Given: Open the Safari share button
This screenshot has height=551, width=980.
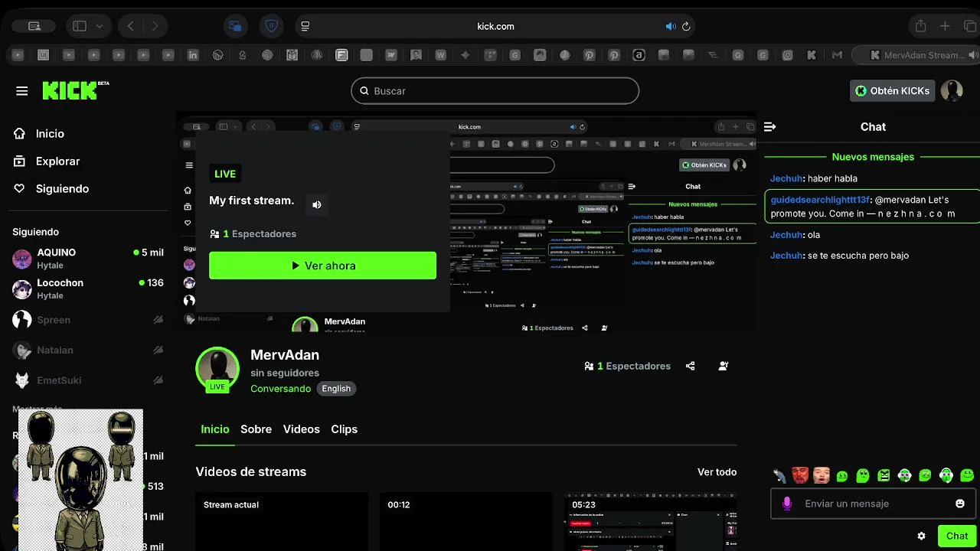Looking at the screenshot, I should click(921, 26).
